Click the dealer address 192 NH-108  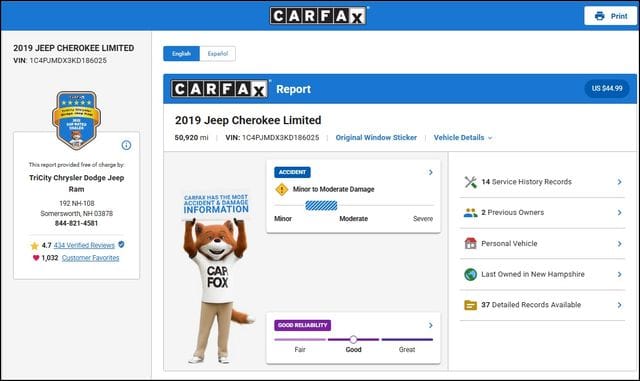point(77,203)
